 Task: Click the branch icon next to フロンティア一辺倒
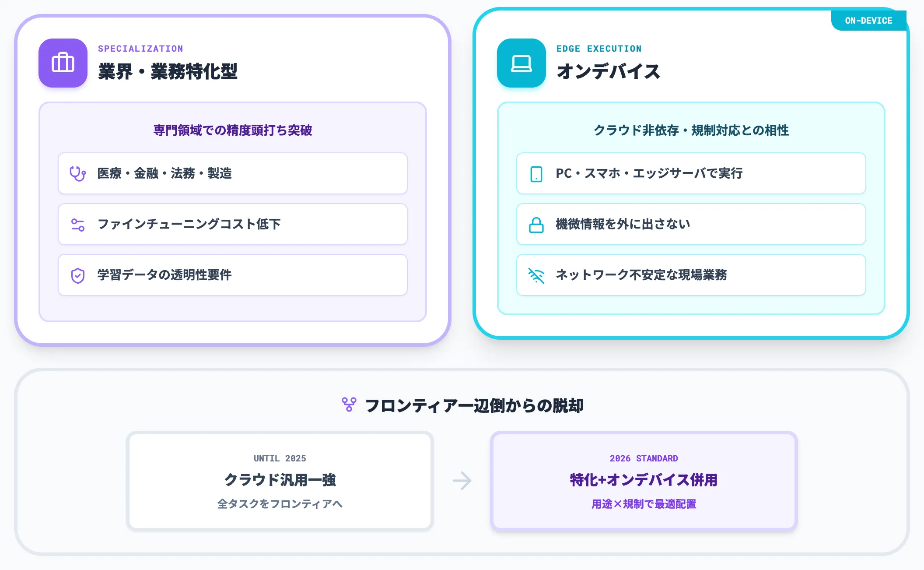349,405
